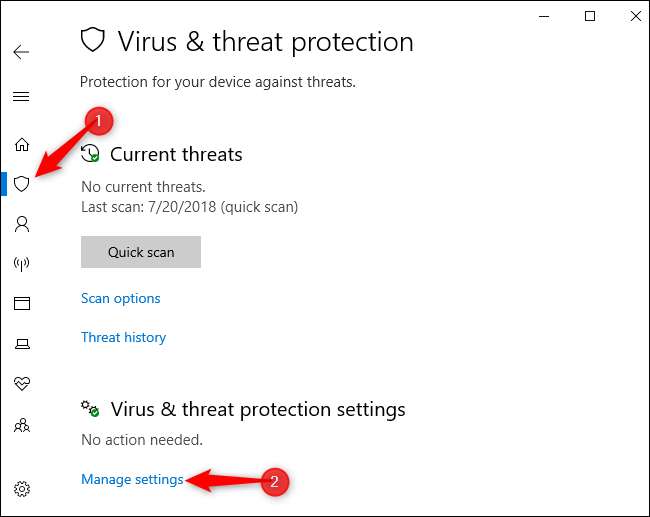
Task: Select the Virus & threat protection shield in sidebar
Action: 21,184
